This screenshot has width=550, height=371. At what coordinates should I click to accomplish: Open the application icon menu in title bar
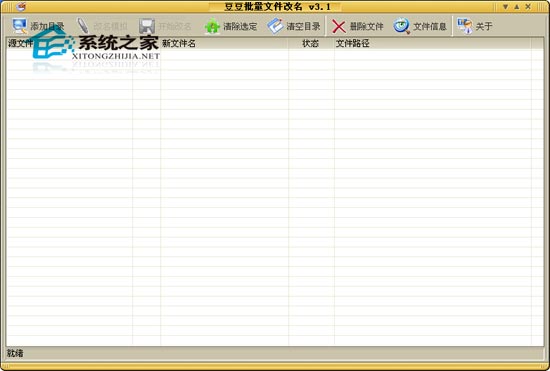(21, 7)
